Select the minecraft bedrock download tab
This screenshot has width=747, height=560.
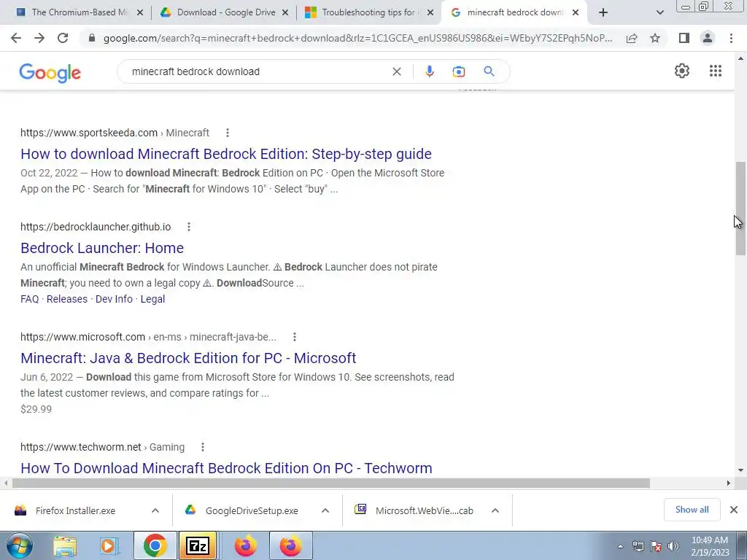coord(514,12)
